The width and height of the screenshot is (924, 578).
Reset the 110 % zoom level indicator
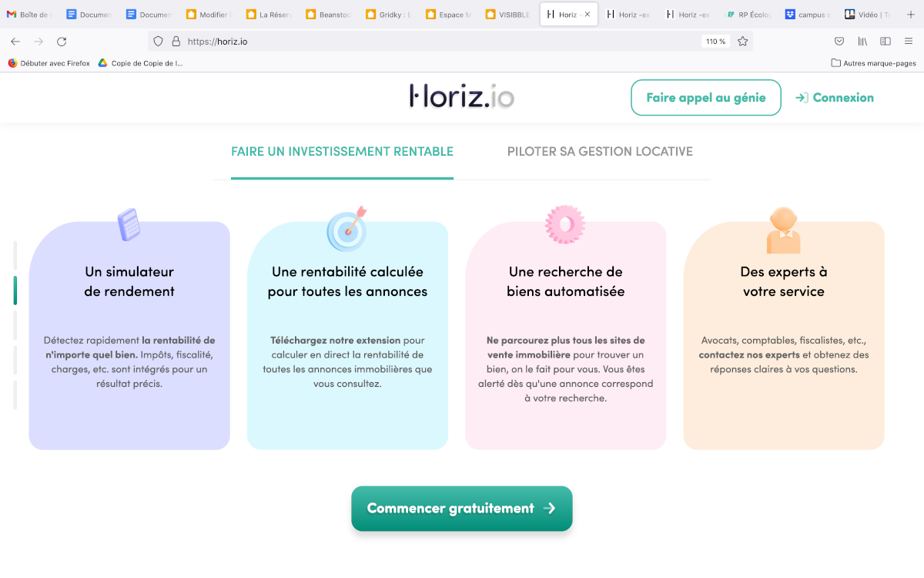pyautogui.click(x=715, y=42)
